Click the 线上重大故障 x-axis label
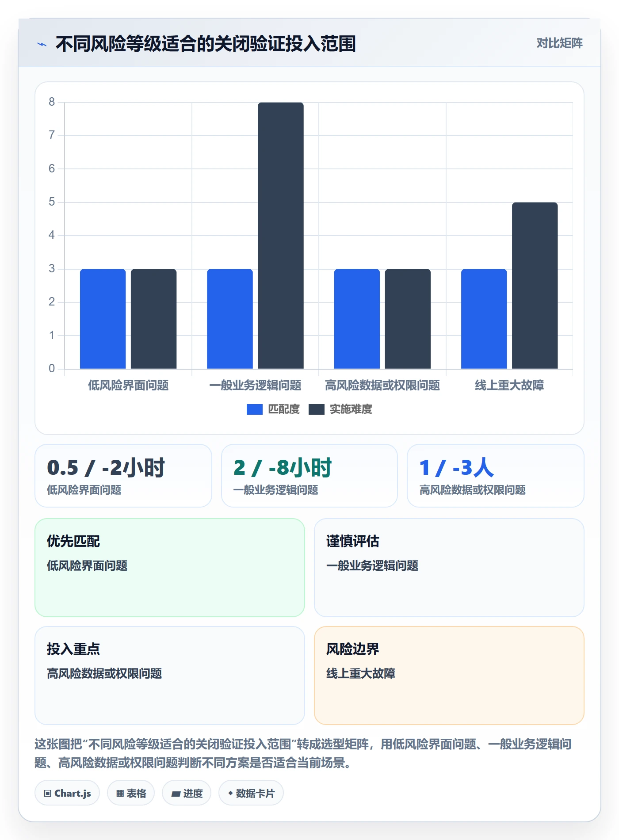Image resolution: width=619 pixels, height=840 pixels. pos(509,386)
